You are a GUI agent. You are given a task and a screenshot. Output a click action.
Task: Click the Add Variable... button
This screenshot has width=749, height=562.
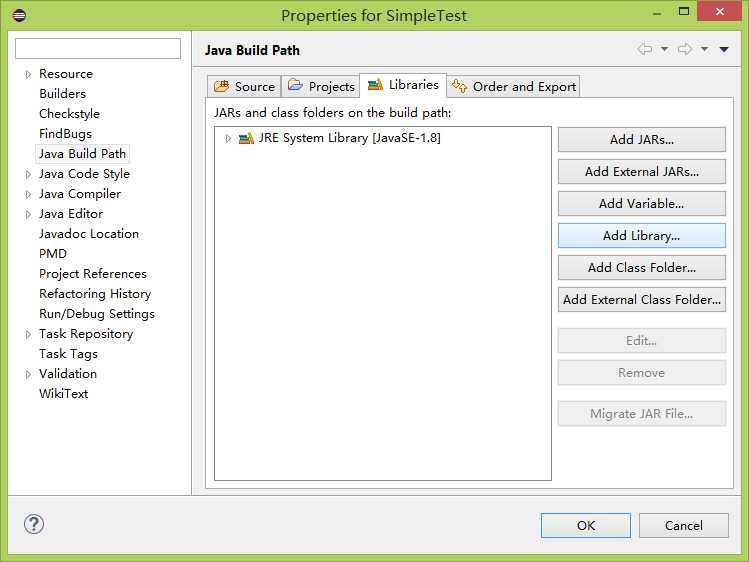pyautogui.click(x=642, y=203)
